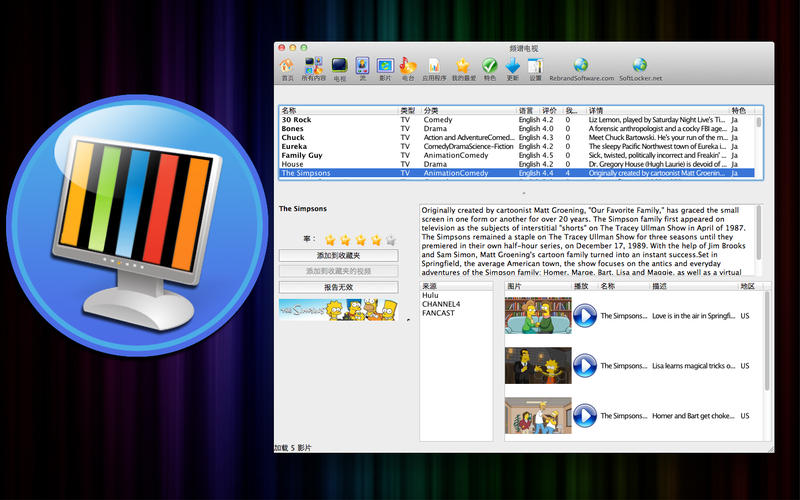Sort show list by 详情 column header

pyautogui.click(x=658, y=110)
